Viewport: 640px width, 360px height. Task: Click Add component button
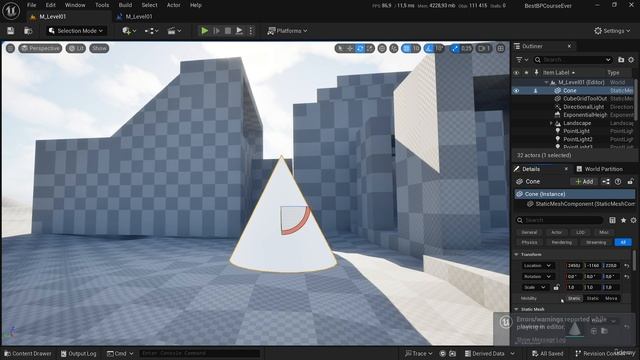coord(584,182)
